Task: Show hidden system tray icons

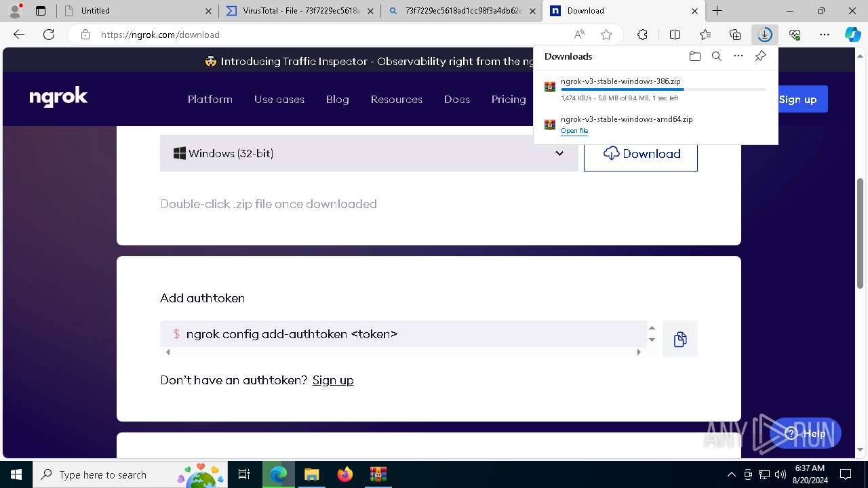Action: (731, 474)
